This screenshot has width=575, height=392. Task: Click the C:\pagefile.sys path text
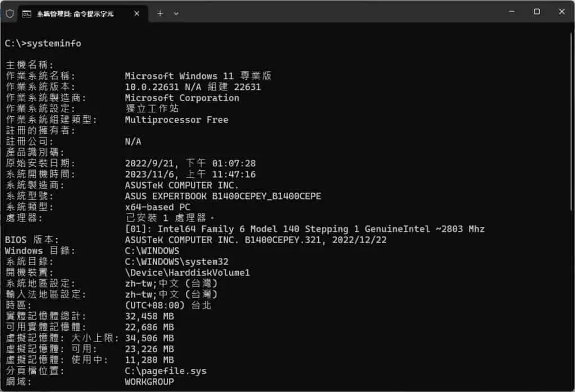(x=166, y=371)
